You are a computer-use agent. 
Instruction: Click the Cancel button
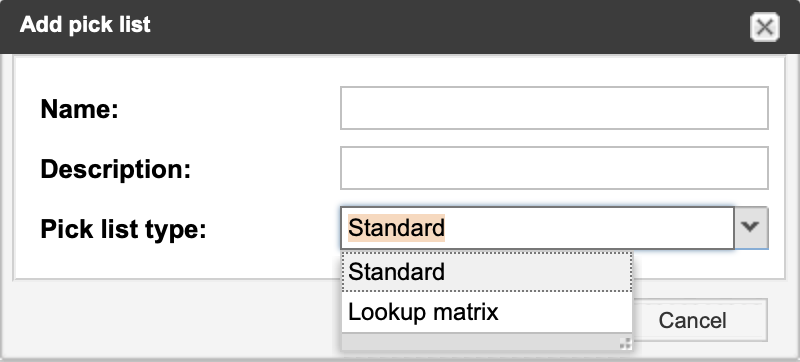pos(692,320)
